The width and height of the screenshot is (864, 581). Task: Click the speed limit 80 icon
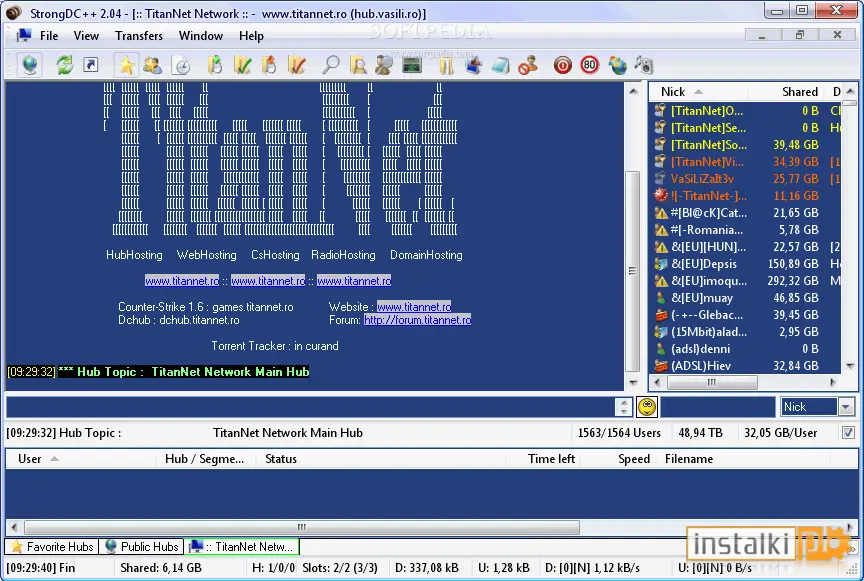click(590, 65)
